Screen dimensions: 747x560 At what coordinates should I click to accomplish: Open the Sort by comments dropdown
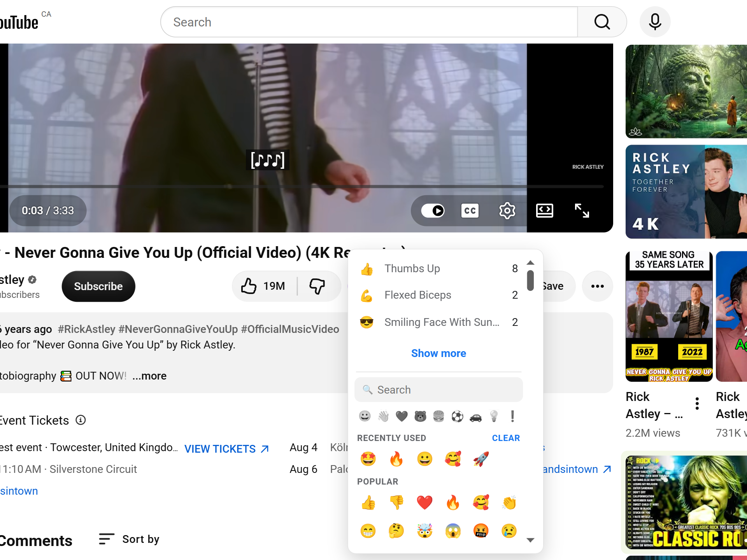click(x=129, y=539)
